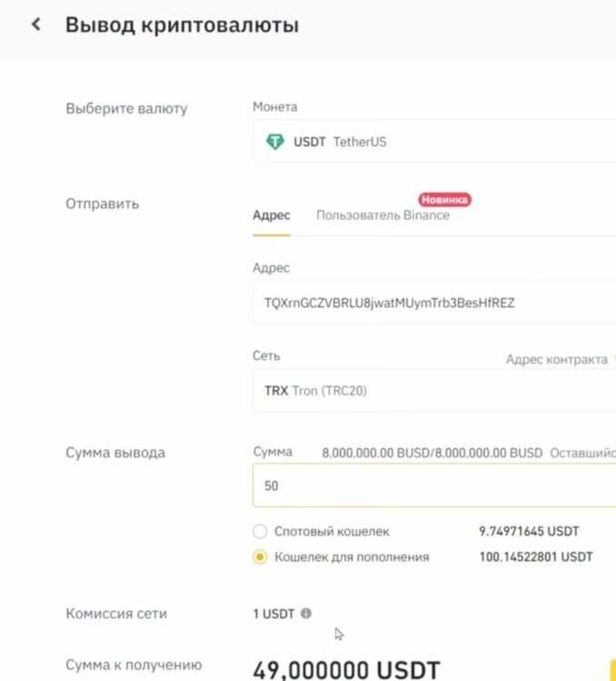Switch to the Пользователь Binance tab
The width and height of the screenshot is (616, 681).
point(383,215)
